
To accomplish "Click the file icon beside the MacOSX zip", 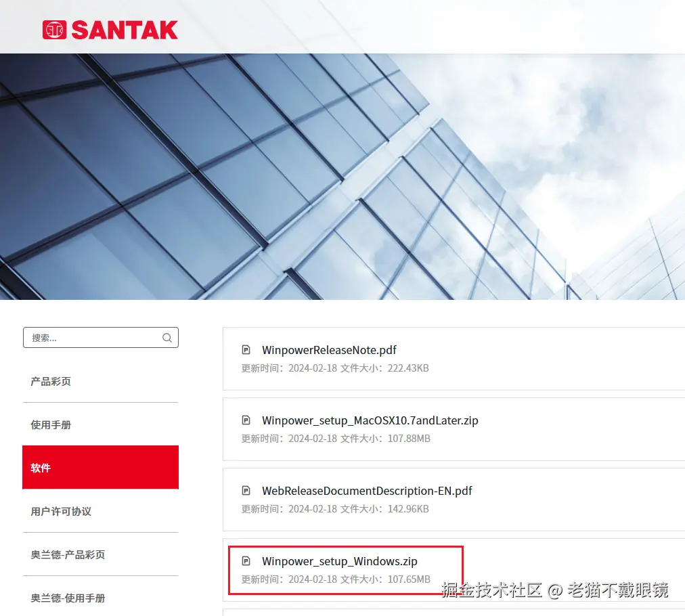I will pos(246,420).
